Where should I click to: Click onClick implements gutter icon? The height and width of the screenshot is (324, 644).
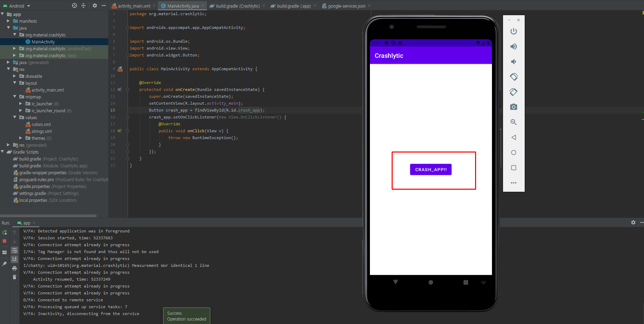point(120,131)
